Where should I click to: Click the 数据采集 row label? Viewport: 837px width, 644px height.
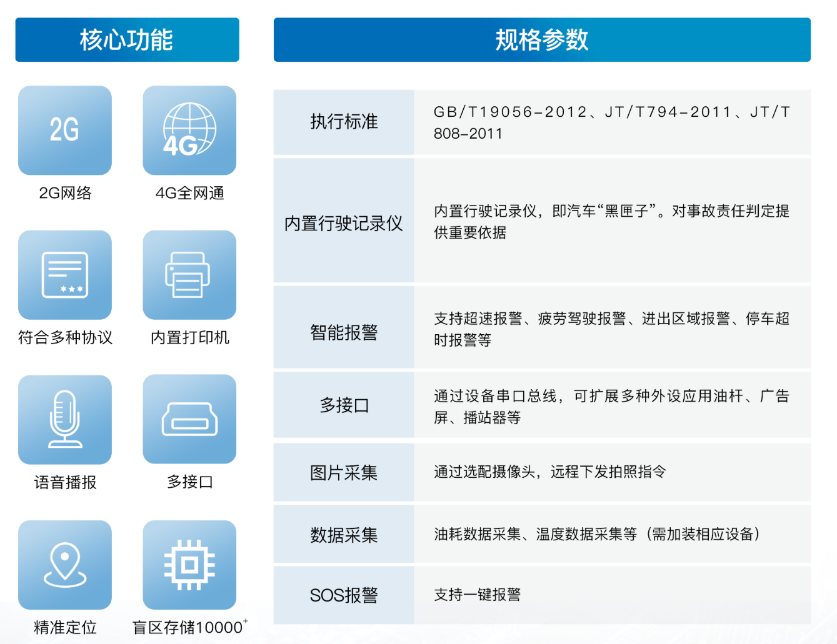coord(344,535)
